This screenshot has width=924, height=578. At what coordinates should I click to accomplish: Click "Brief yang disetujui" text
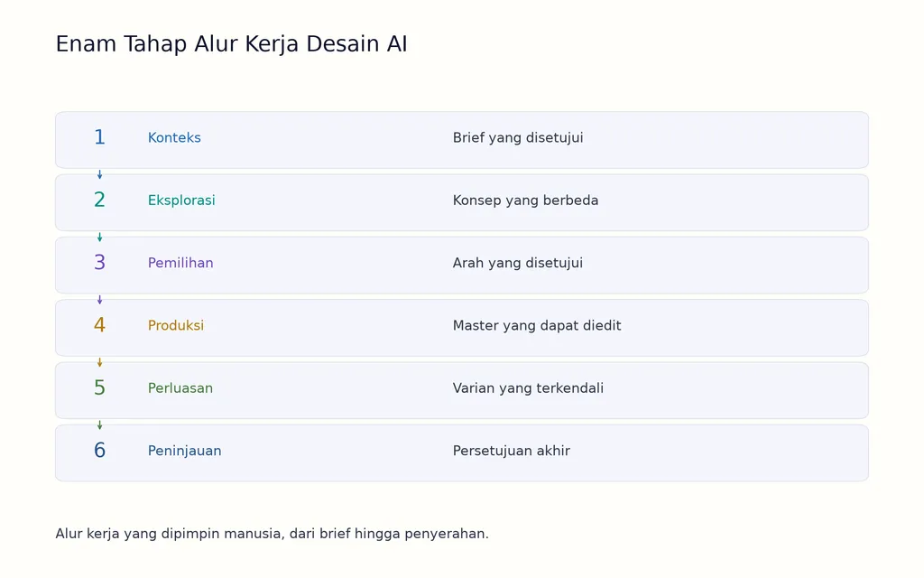click(518, 138)
